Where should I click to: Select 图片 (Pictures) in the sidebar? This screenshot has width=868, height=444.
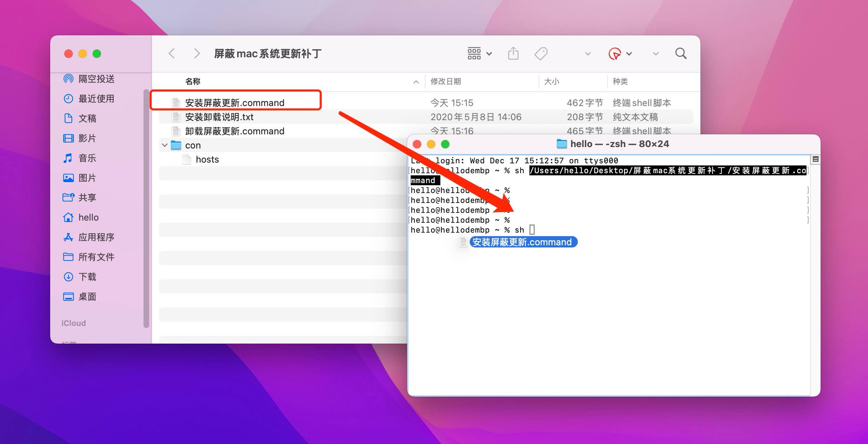click(x=87, y=178)
